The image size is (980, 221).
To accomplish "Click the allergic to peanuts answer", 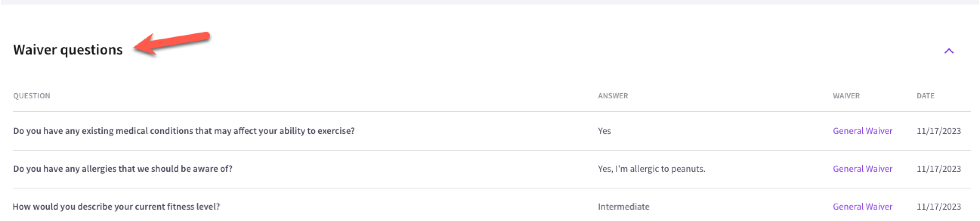I will [x=651, y=168].
